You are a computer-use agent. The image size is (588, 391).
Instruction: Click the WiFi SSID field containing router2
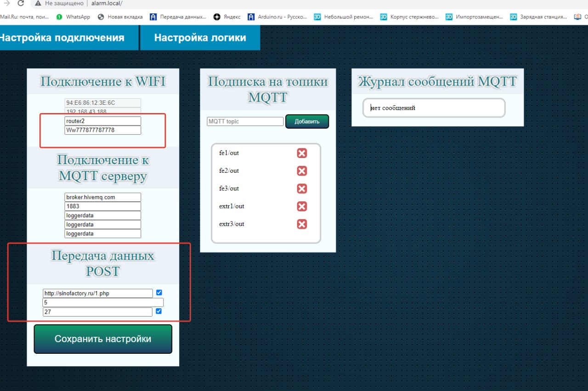103,121
